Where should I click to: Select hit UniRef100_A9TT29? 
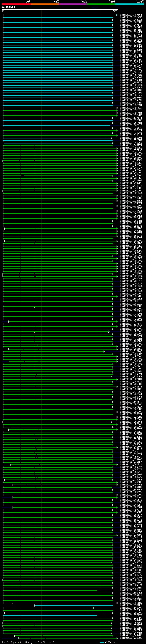point(131,108)
